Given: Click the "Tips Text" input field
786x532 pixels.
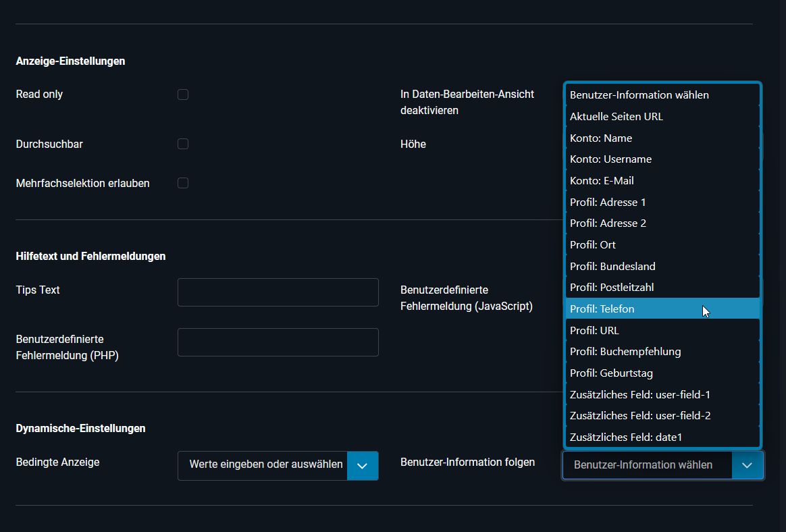Looking at the screenshot, I should point(278,292).
